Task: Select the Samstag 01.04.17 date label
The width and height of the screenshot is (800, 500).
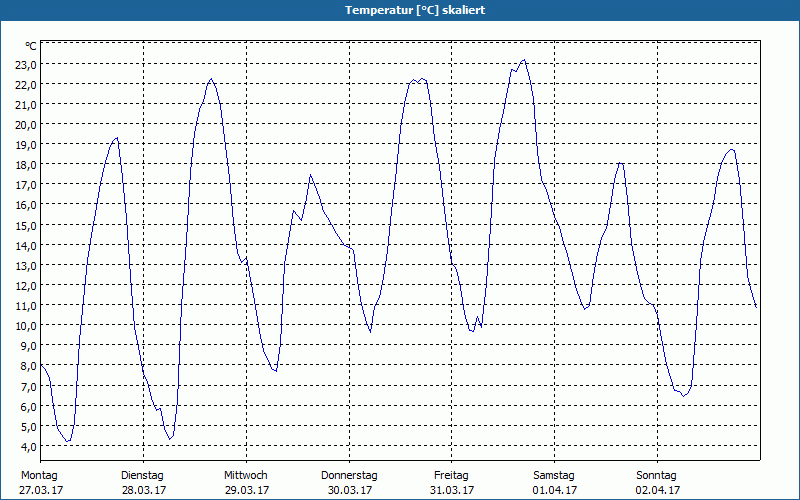Action: point(555,483)
